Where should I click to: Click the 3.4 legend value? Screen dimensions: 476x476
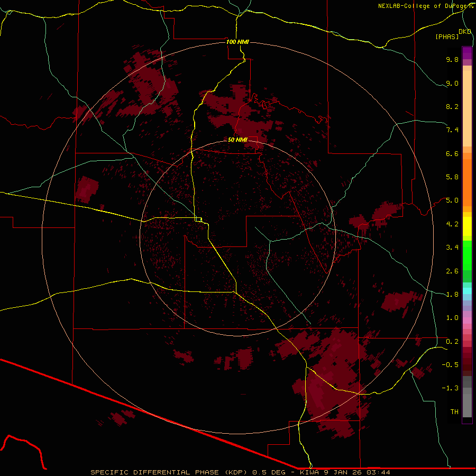[452, 248]
